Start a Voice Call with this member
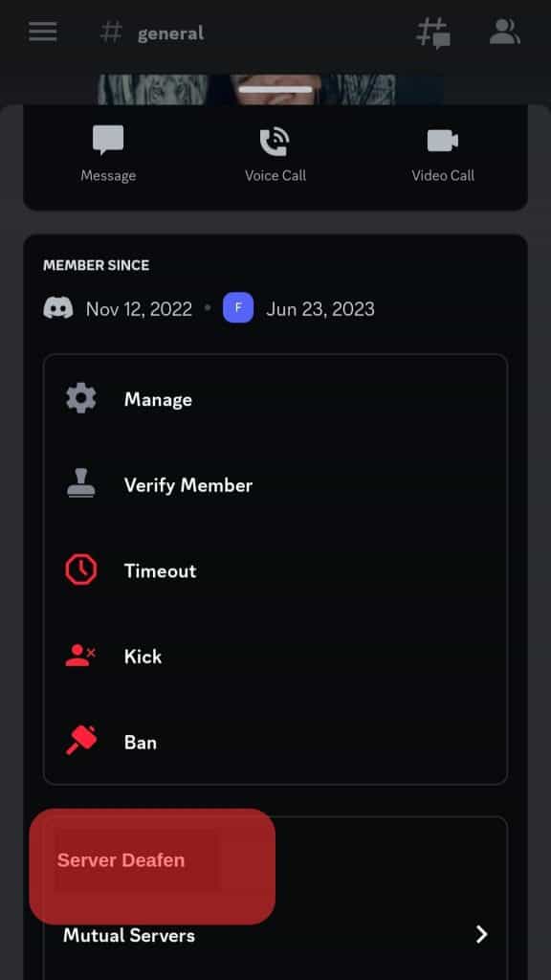Screen dimensions: 551x980 pos(275,140)
